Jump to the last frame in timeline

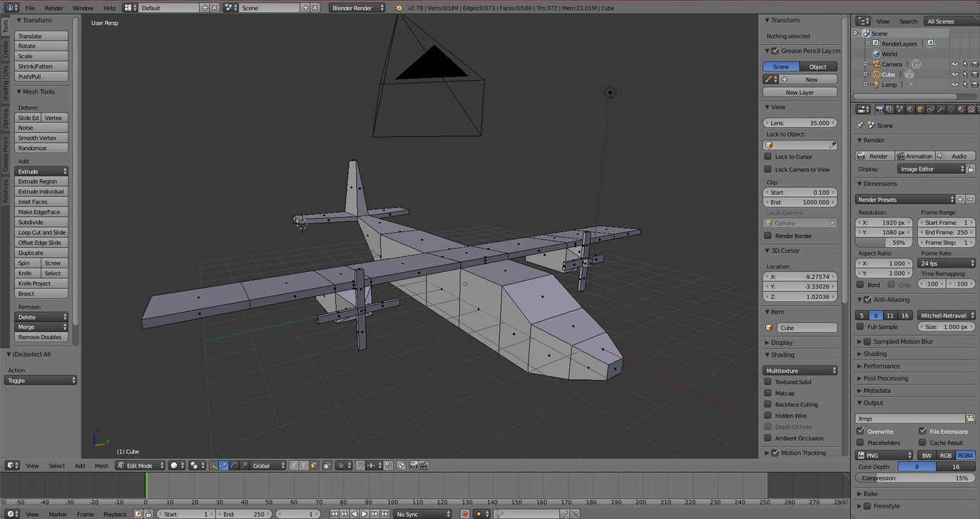point(384,514)
